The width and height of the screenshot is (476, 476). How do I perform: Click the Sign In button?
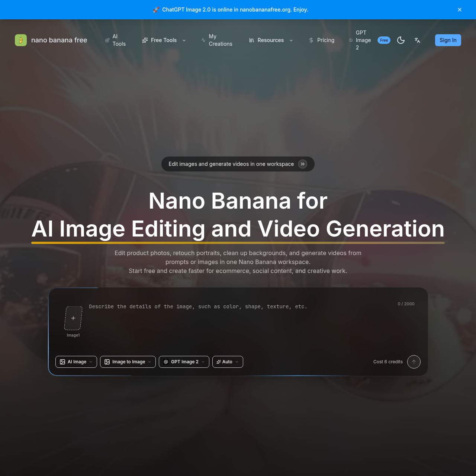pos(448,40)
